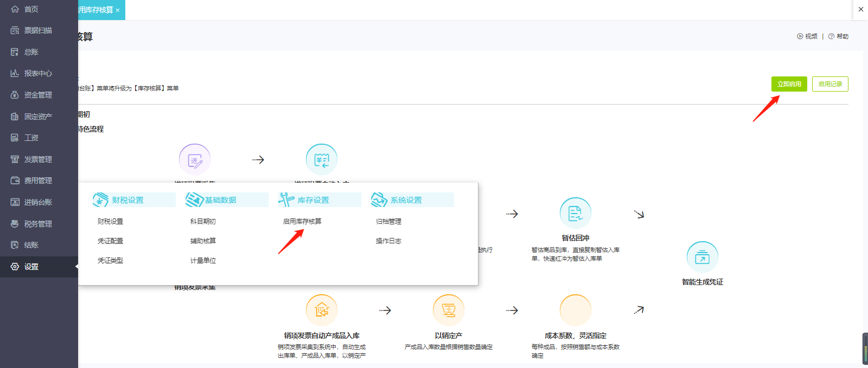
Task: Click the vertical scrollbar handle
Action: click(865, 348)
